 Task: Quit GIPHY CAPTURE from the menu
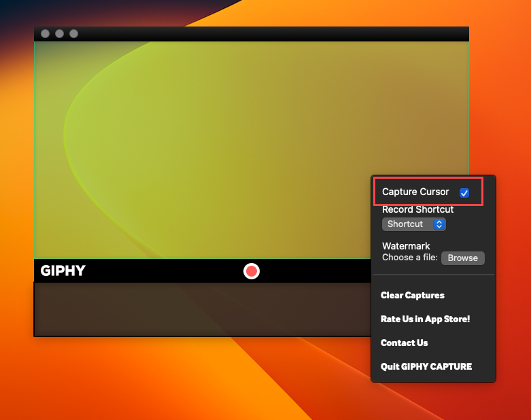(x=426, y=366)
